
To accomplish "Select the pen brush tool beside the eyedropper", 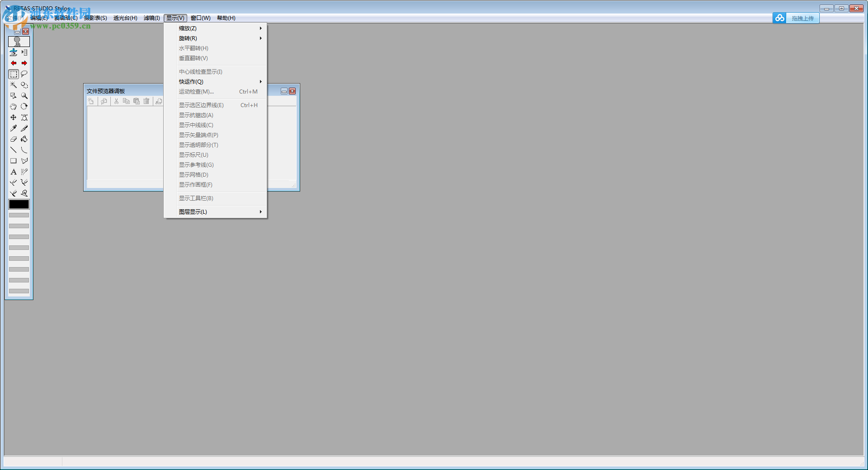I will [x=24, y=128].
